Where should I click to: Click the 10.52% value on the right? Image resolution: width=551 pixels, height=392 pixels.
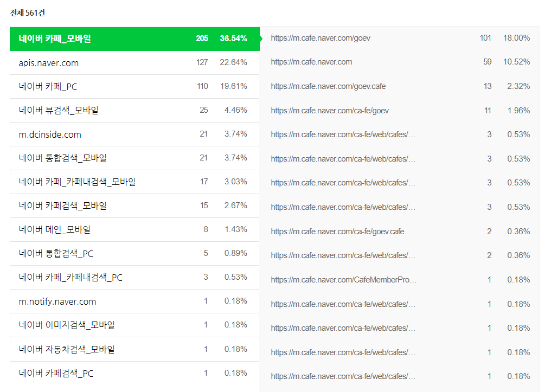[x=516, y=62]
